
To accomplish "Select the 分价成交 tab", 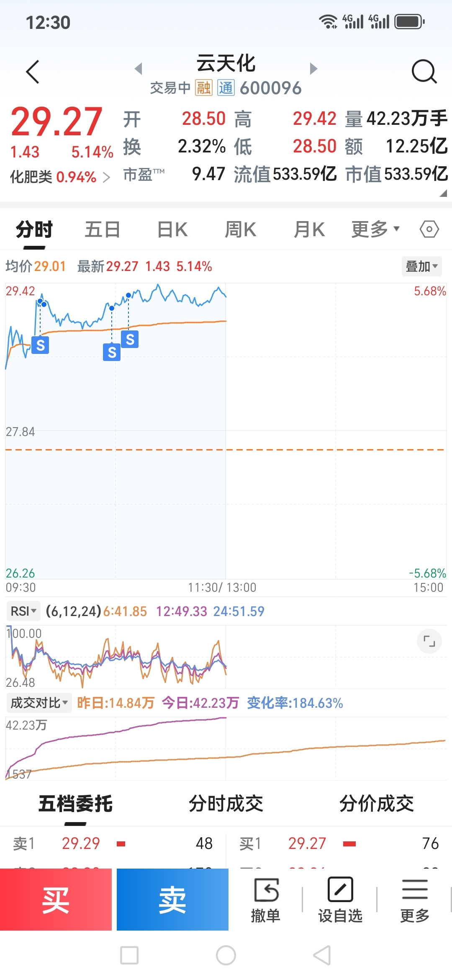I will click(377, 804).
